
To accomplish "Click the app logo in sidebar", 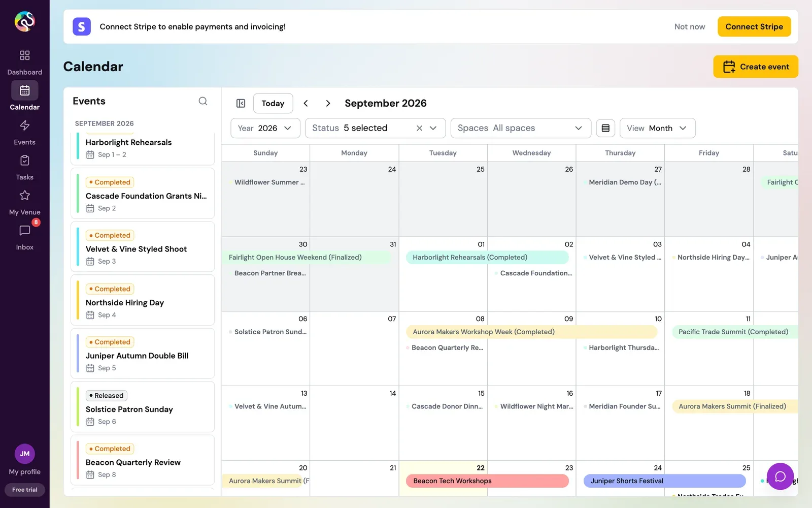I will click(24, 21).
